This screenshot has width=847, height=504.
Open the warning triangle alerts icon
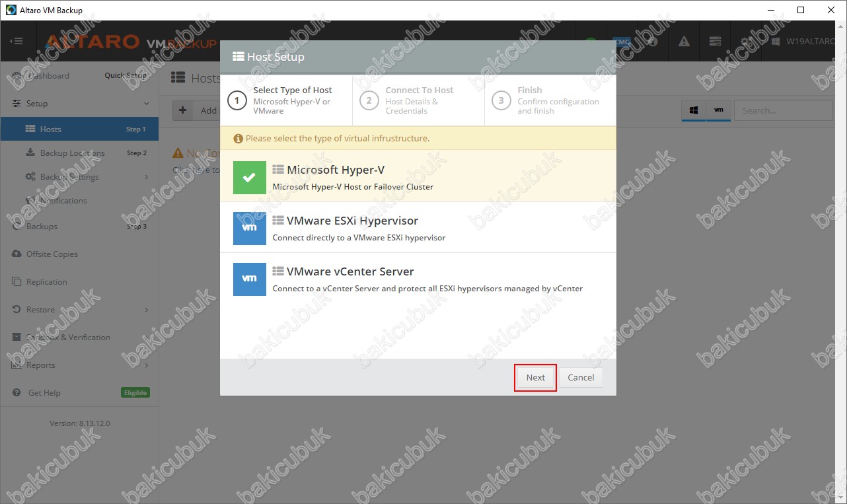click(684, 41)
